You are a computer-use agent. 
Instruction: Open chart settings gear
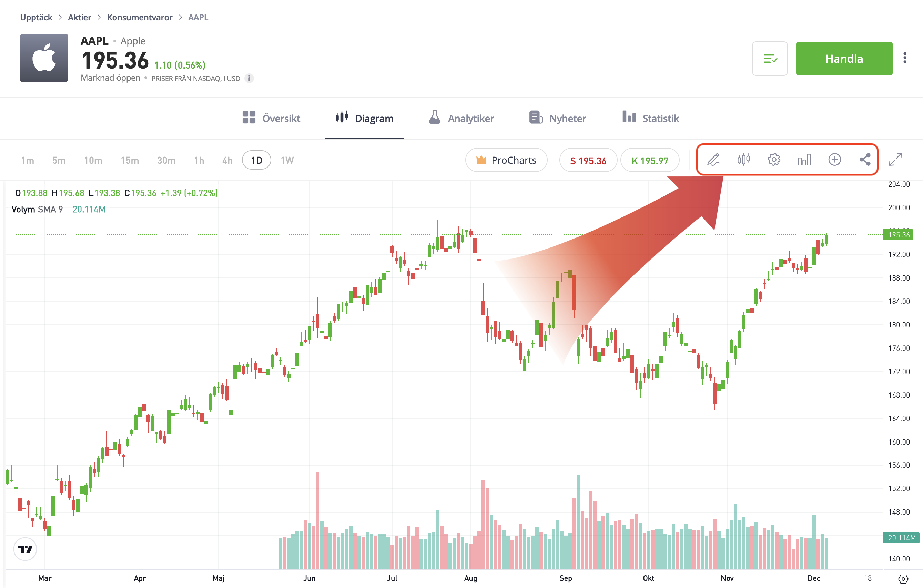point(773,160)
